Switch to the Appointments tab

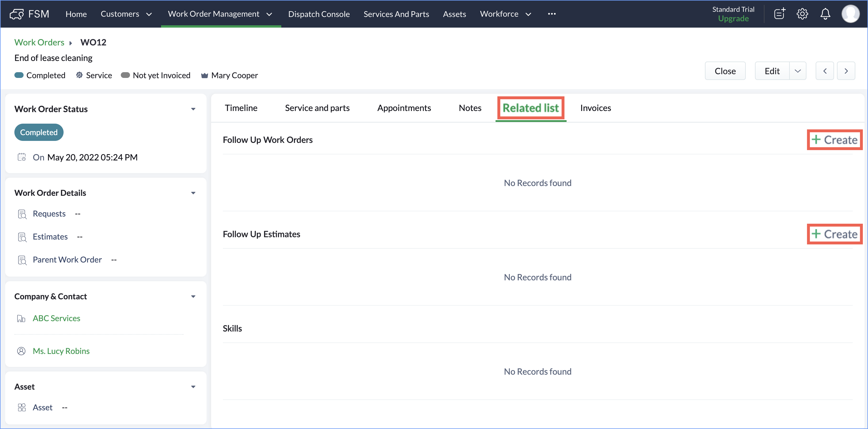tap(404, 108)
